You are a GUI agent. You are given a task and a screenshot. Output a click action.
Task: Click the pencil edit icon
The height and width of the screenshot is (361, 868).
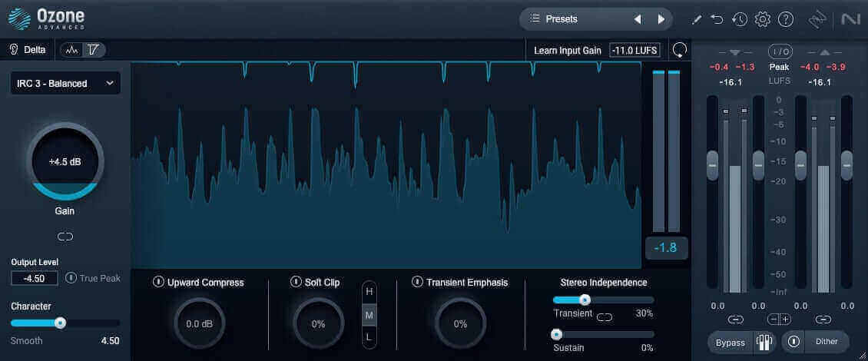(697, 20)
